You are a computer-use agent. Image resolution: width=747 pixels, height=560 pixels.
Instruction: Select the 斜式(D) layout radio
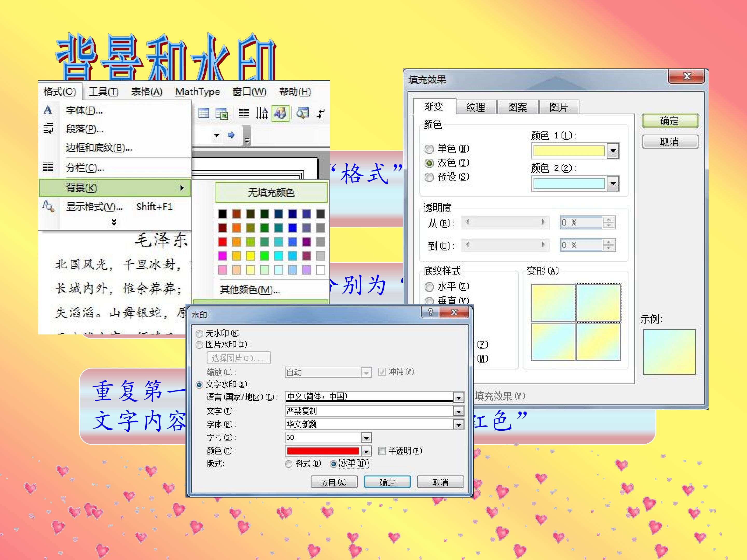click(288, 464)
